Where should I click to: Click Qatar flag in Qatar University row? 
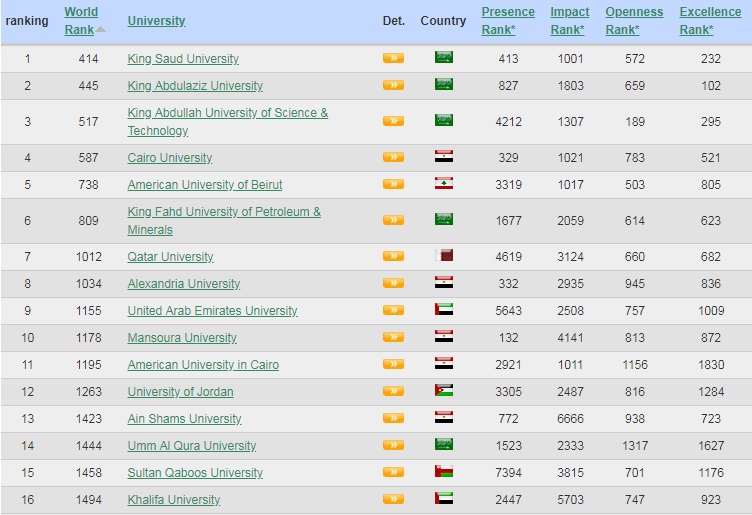[x=443, y=256]
